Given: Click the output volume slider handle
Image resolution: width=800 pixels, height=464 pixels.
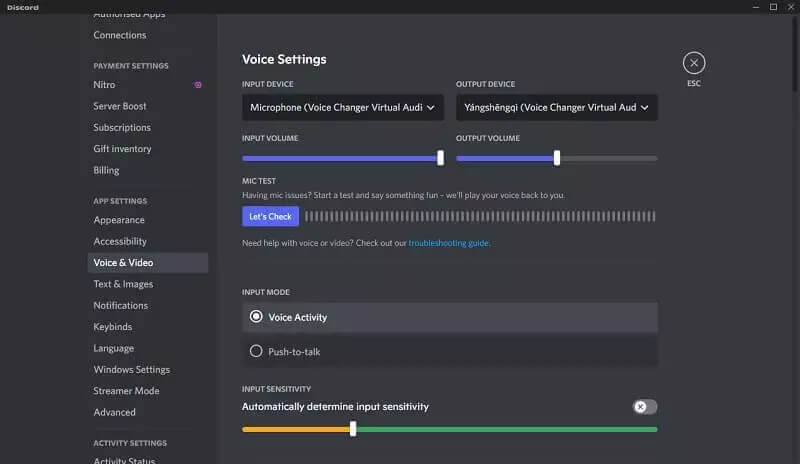Looking at the screenshot, I should click(557, 158).
